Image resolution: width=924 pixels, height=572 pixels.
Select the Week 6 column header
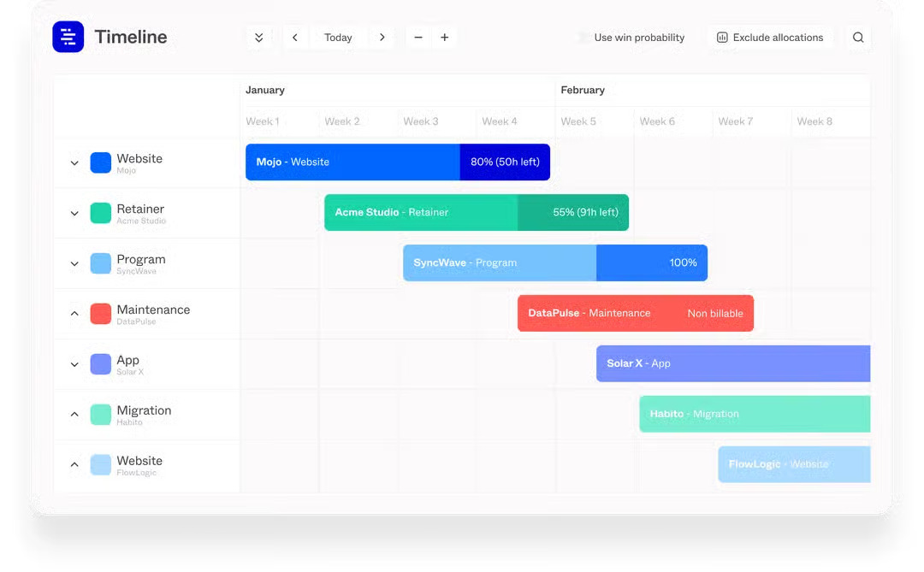click(657, 121)
